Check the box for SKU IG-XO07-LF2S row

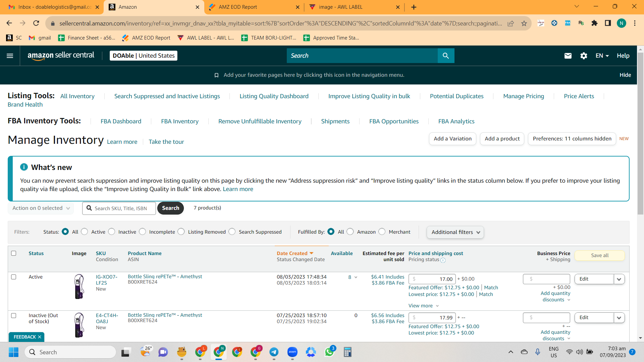click(14, 277)
